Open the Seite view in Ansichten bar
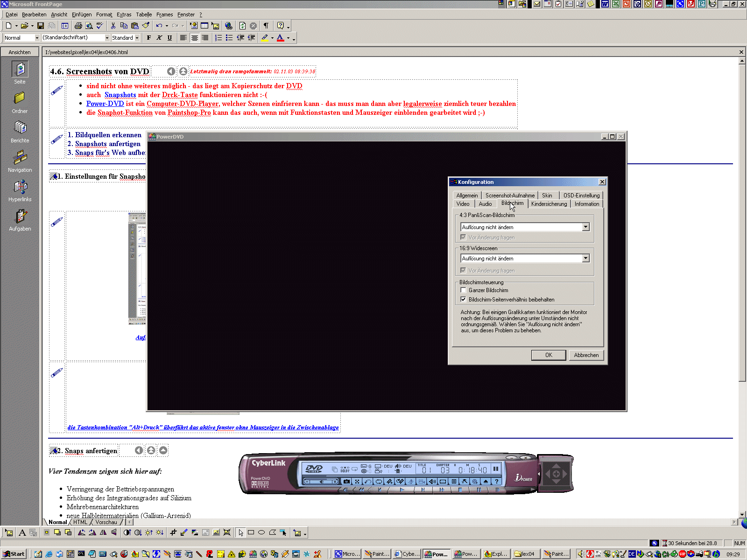 pyautogui.click(x=20, y=73)
